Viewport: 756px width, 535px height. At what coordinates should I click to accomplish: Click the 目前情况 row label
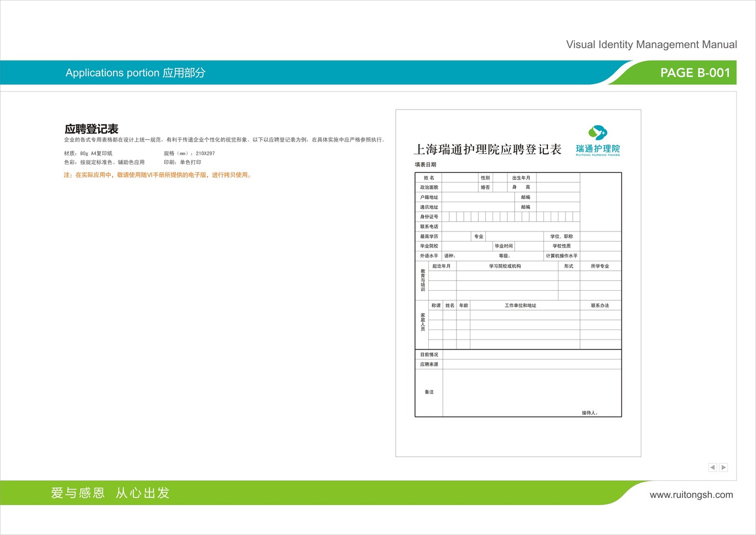coord(429,354)
